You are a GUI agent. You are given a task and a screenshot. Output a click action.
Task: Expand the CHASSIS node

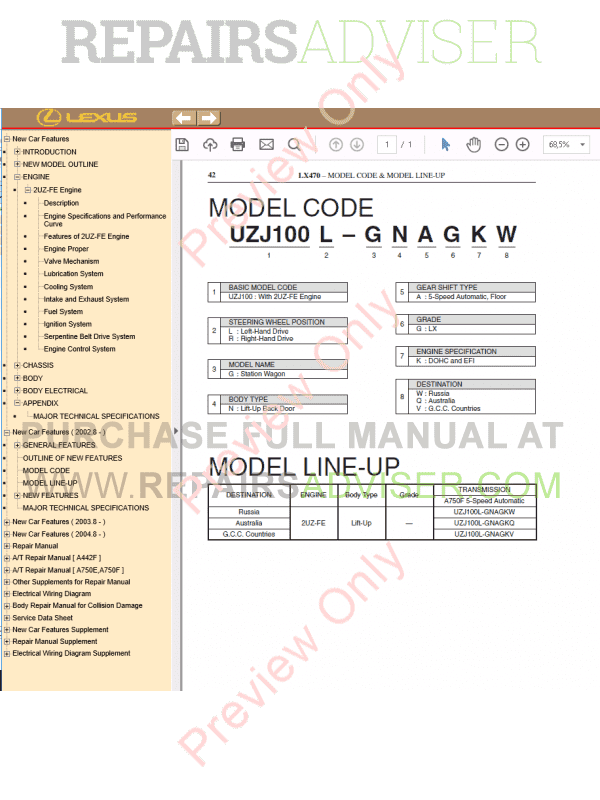tap(17, 365)
